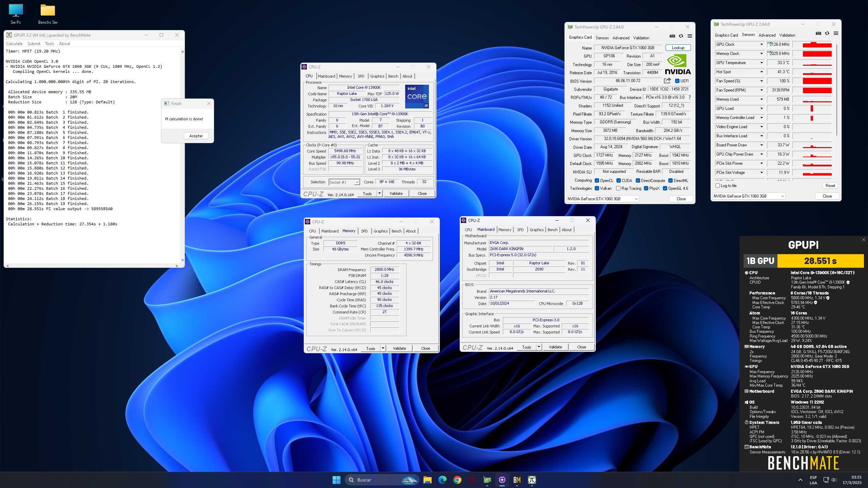Open the Calculate menu in GPUPI

click(x=14, y=44)
